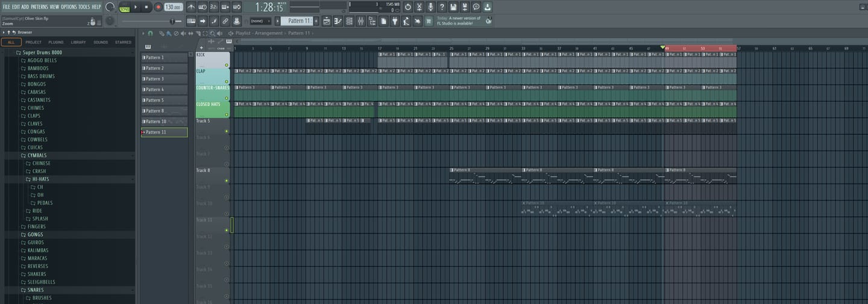Switch browser to the LIBRARY tab
The height and width of the screenshot is (304, 868).
point(78,42)
